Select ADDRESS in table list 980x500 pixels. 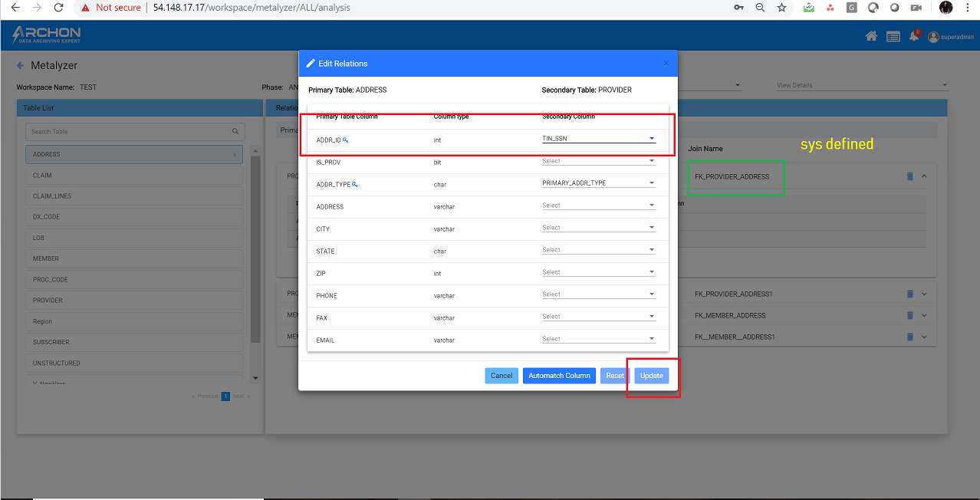134,154
